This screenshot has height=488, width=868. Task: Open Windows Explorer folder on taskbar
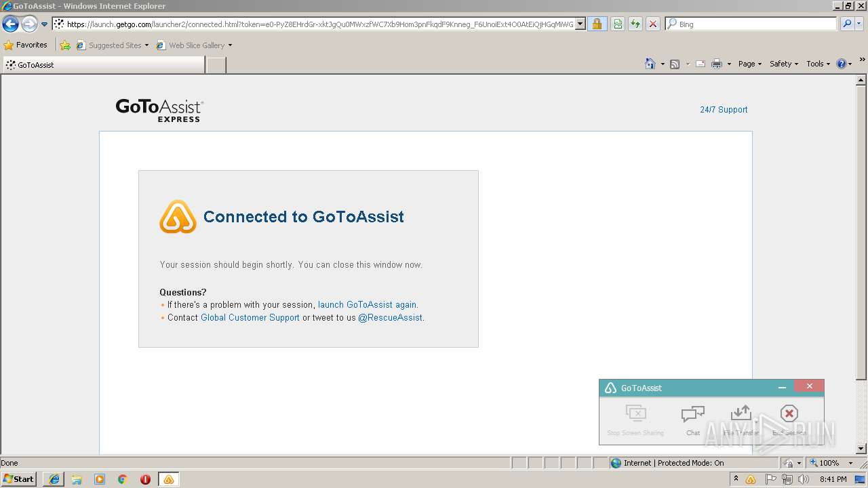[77, 479]
